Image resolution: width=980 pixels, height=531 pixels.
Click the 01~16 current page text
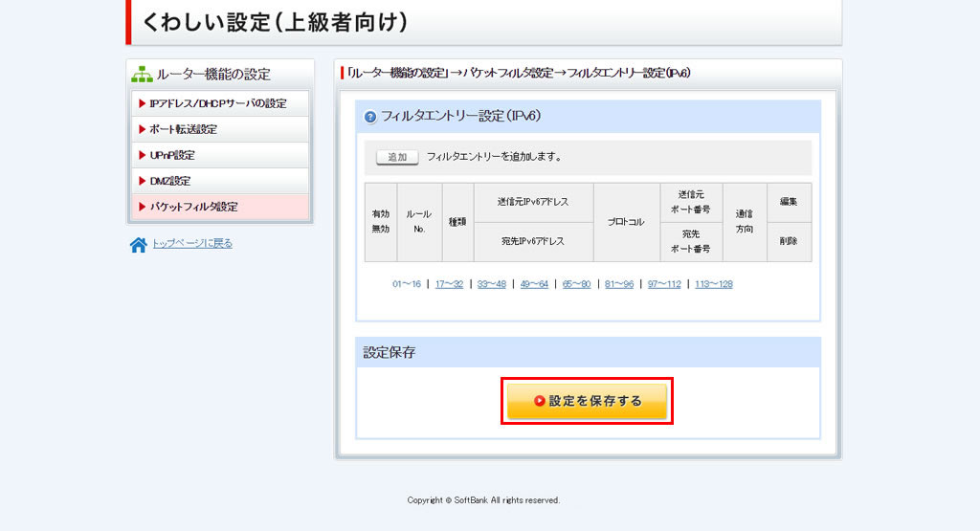[x=406, y=284]
